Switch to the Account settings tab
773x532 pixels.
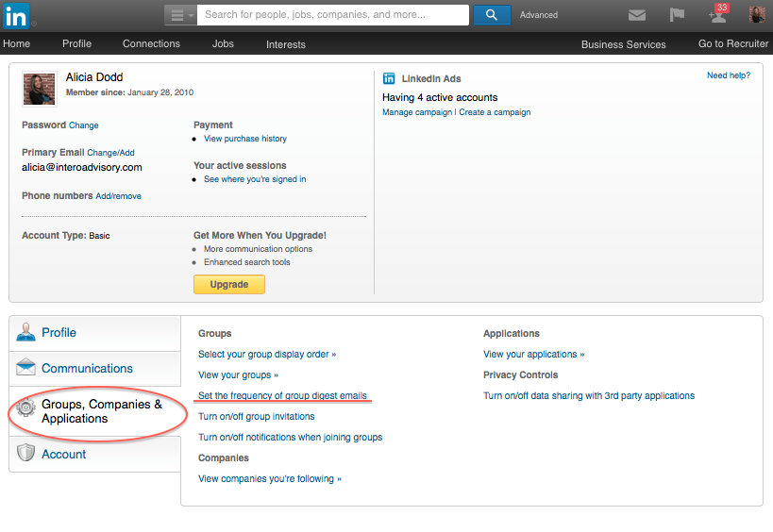94,455
